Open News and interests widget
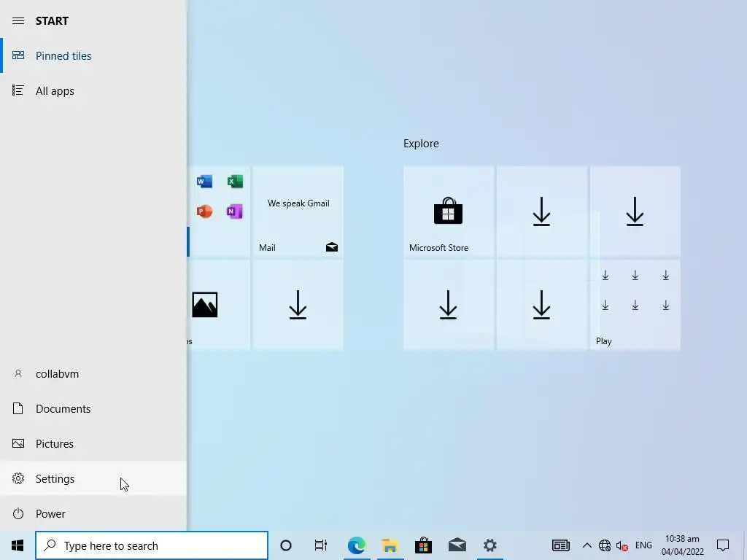 (561, 545)
